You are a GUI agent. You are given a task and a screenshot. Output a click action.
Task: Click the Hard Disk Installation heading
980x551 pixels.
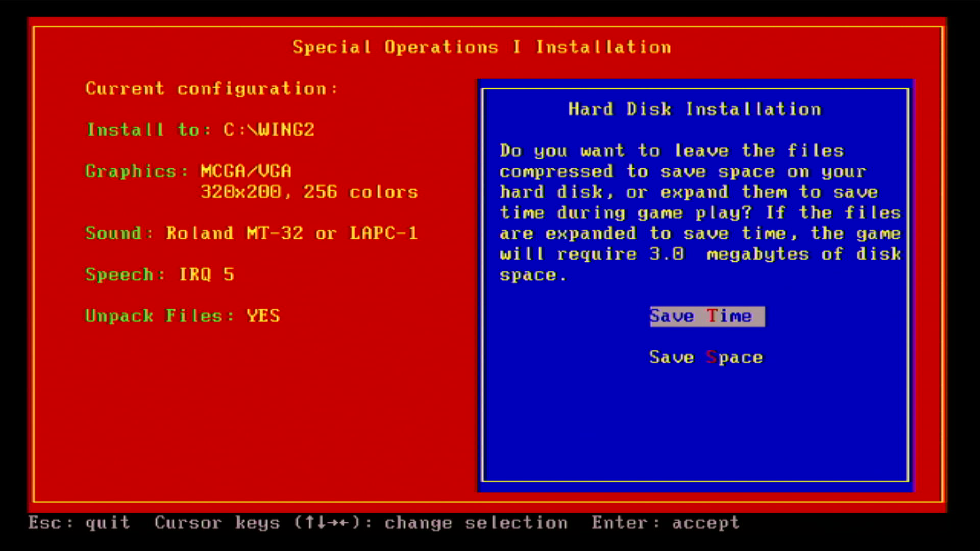[695, 110]
